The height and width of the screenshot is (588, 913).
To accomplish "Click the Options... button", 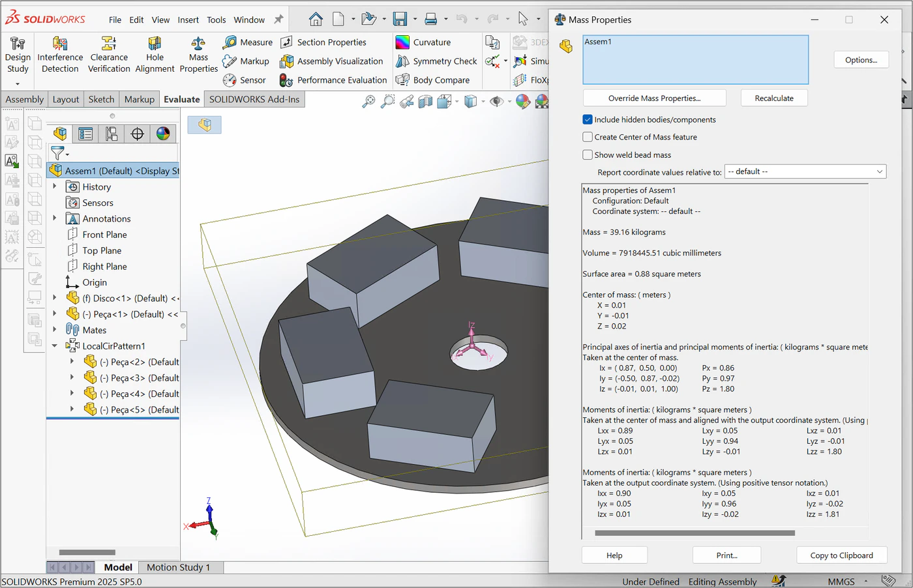I will [x=861, y=60].
